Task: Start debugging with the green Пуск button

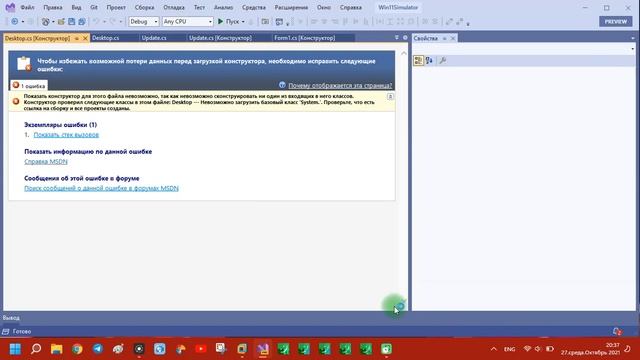Action: click(228, 21)
